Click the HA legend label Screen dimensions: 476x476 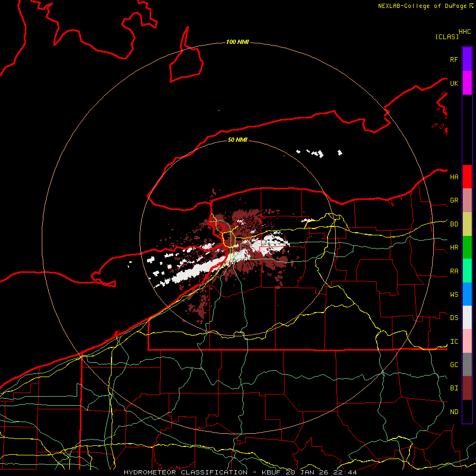click(454, 177)
